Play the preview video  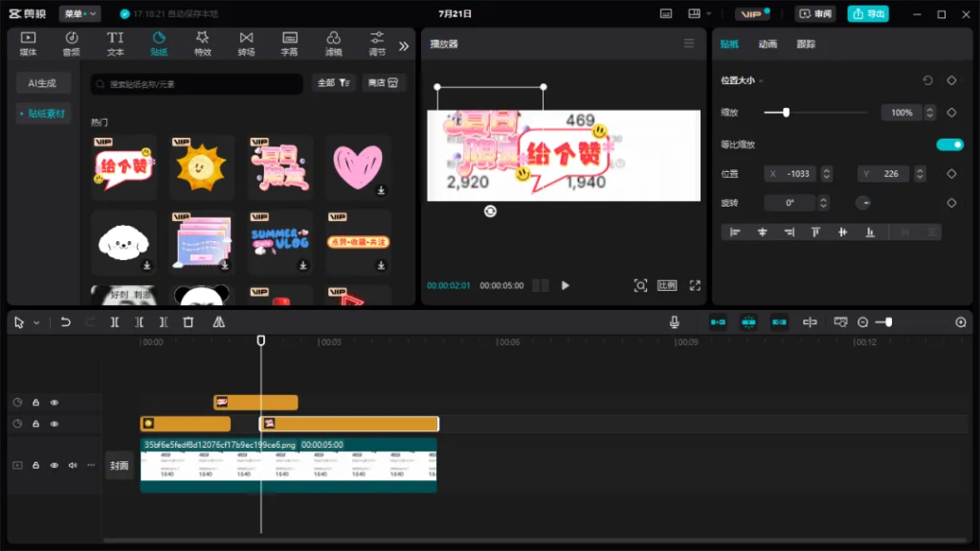pyautogui.click(x=565, y=285)
